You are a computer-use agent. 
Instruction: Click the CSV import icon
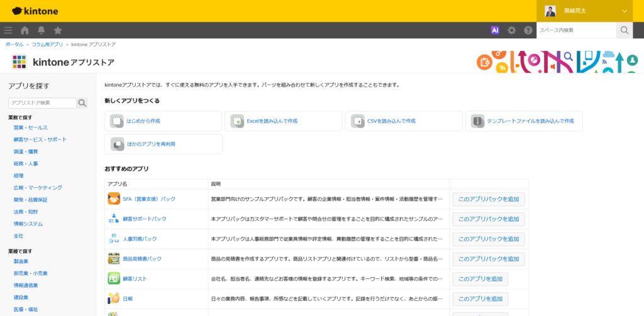tap(358, 121)
